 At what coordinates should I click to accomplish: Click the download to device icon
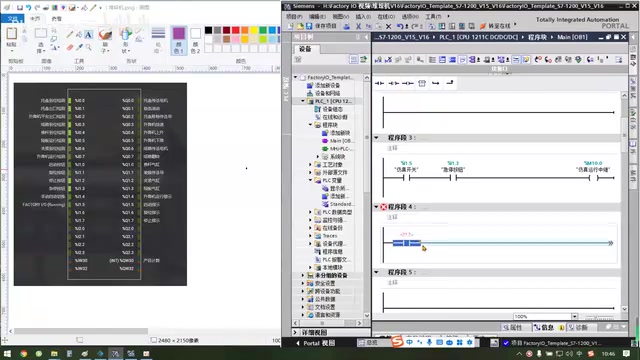tap(442, 26)
